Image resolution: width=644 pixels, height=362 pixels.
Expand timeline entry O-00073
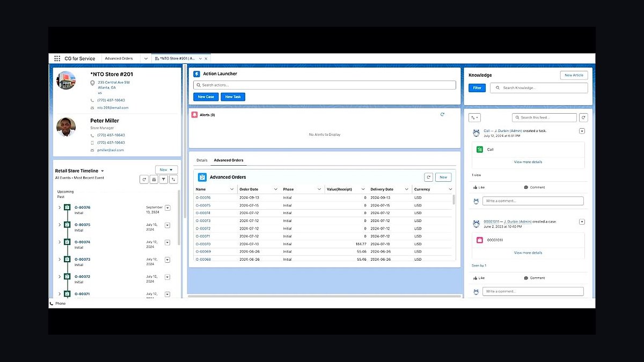tap(60, 260)
